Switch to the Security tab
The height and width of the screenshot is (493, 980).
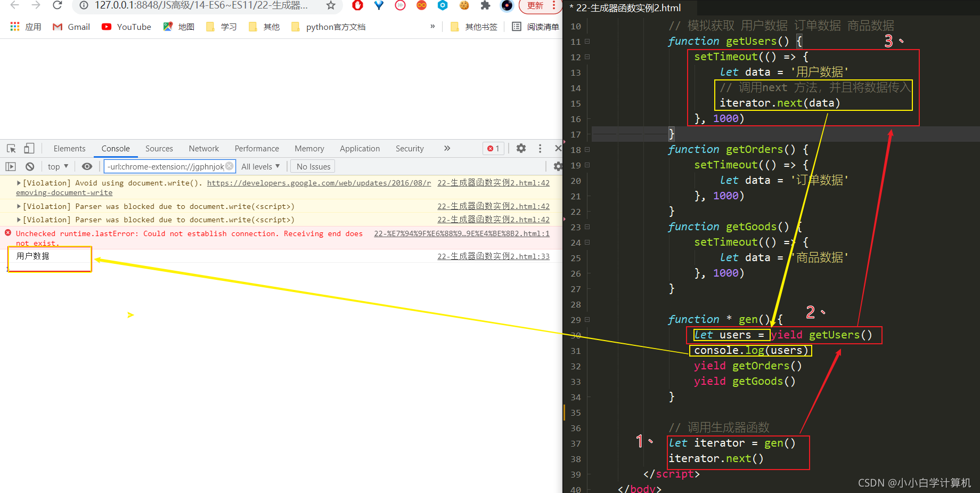point(410,149)
